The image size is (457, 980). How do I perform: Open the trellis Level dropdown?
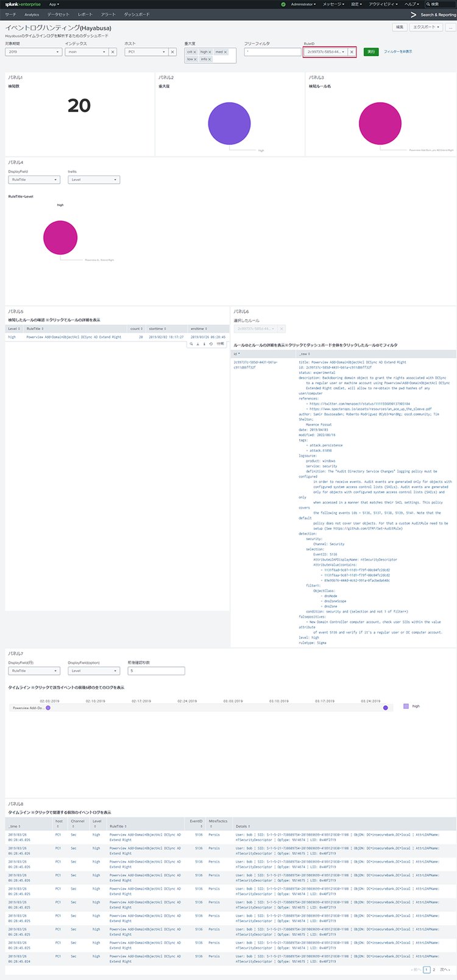(94, 180)
